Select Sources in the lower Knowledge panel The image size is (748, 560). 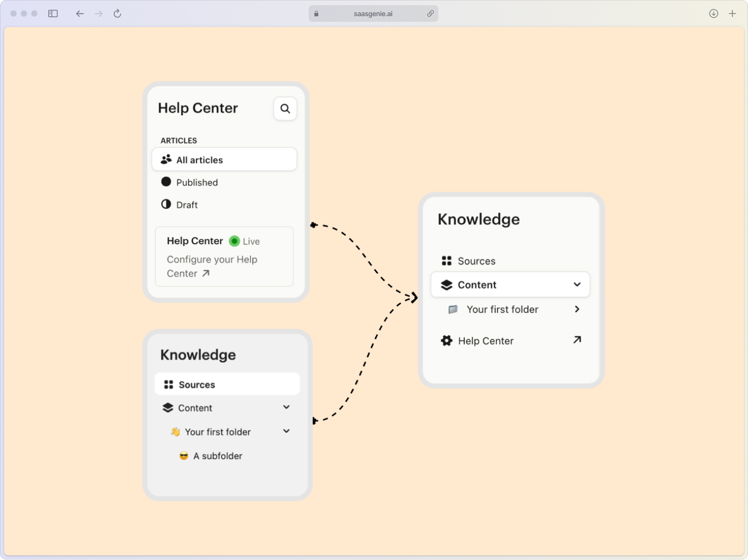196,384
